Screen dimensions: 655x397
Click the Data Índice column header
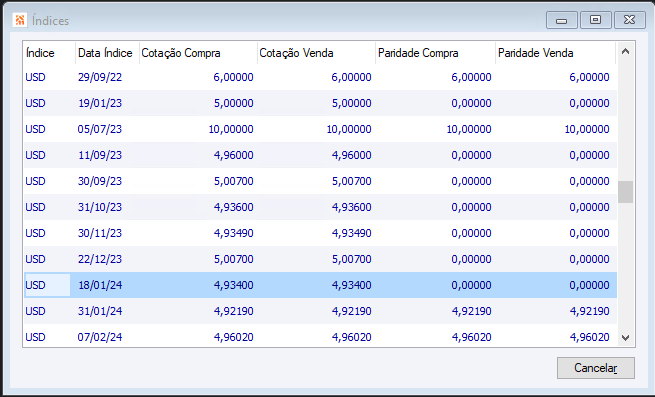click(x=107, y=53)
